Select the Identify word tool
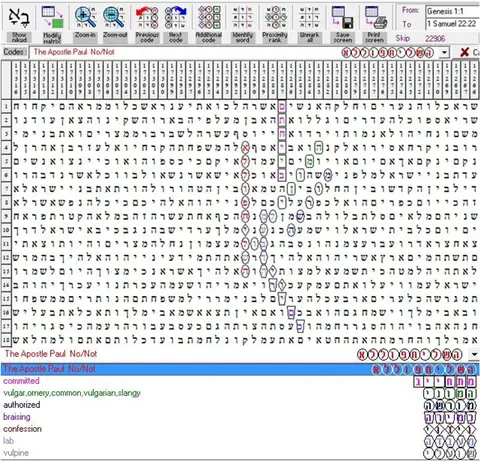Image resolution: width=480 pixels, height=461 pixels. [x=242, y=17]
